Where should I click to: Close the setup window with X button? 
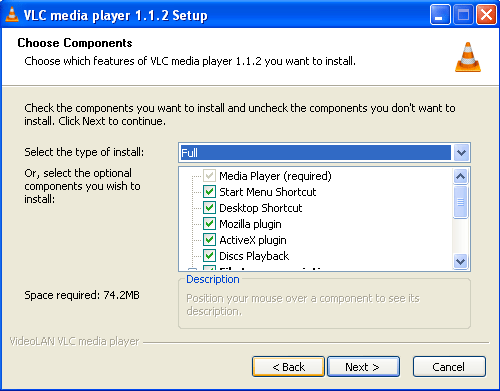[486, 15]
